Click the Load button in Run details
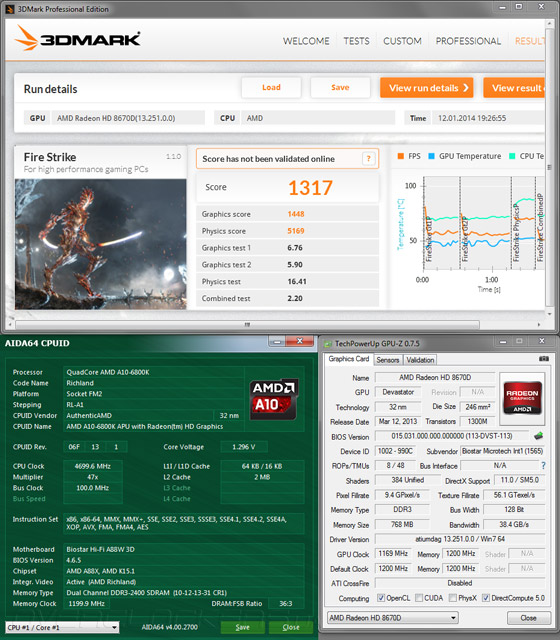The image size is (560, 640). pyautogui.click(x=271, y=87)
